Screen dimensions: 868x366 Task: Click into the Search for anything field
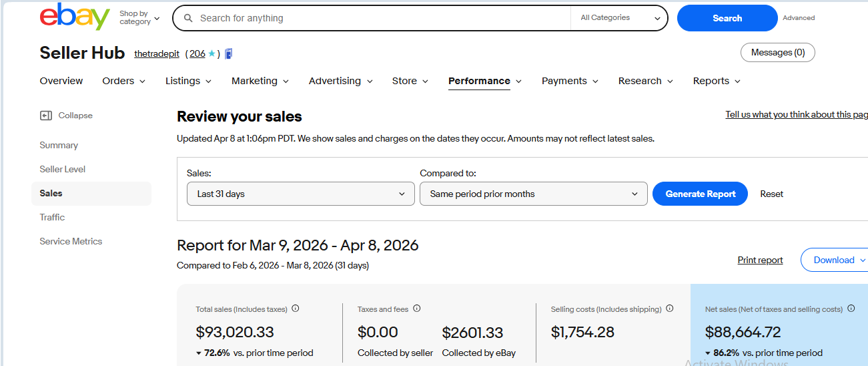[380, 18]
